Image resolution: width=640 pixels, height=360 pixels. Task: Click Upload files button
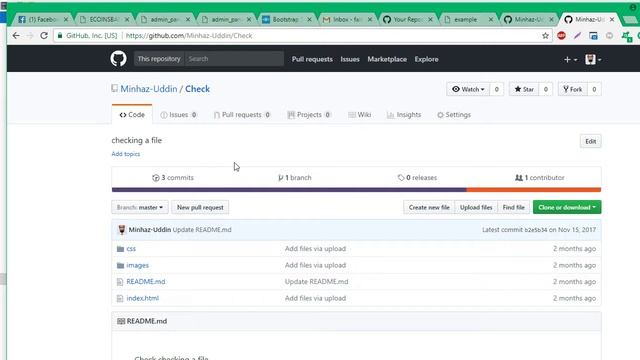pos(476,207)
